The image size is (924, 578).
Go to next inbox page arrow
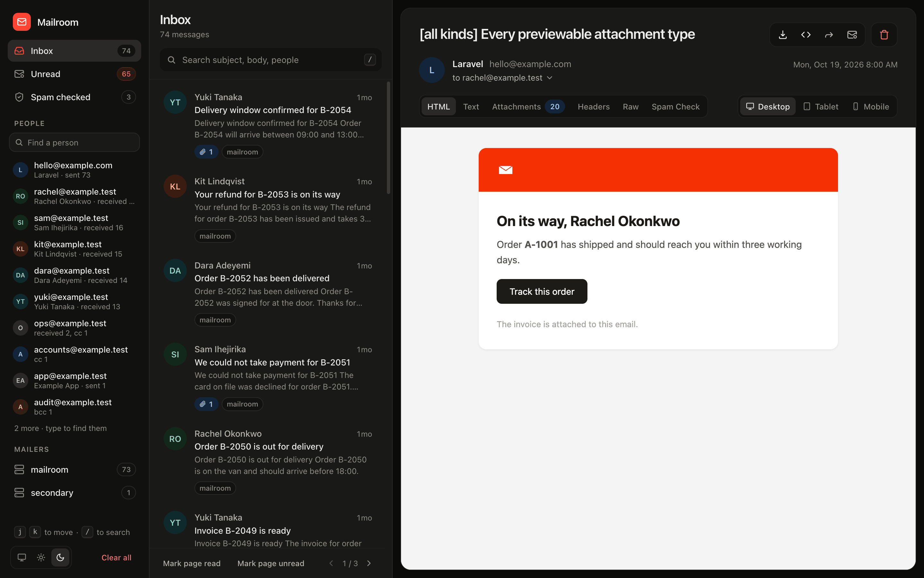pos(369,563)
